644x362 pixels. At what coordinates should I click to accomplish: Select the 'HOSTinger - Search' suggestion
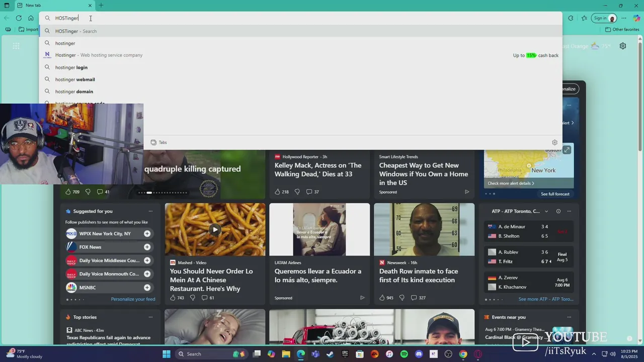pos(301,31)
